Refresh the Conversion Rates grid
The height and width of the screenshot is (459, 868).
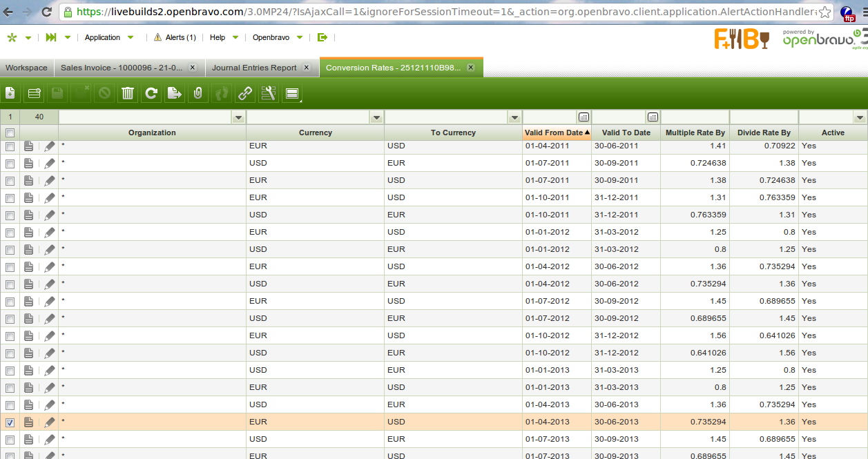(x=151, y=93)
